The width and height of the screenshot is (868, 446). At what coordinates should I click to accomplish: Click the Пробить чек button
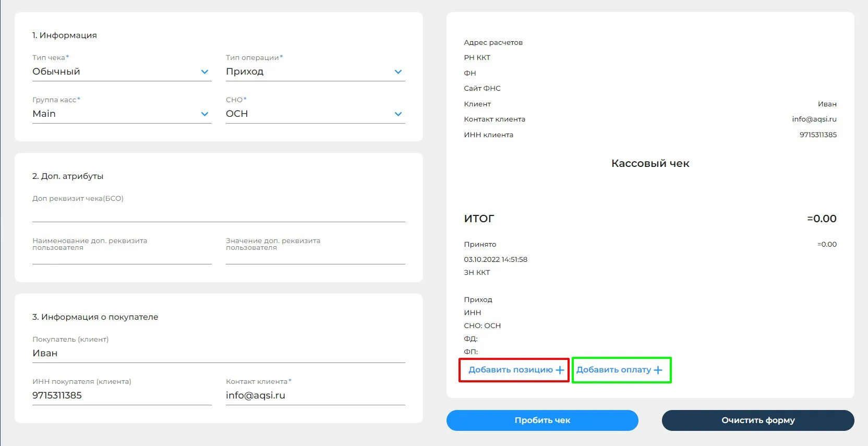click(x=542, y=420)
